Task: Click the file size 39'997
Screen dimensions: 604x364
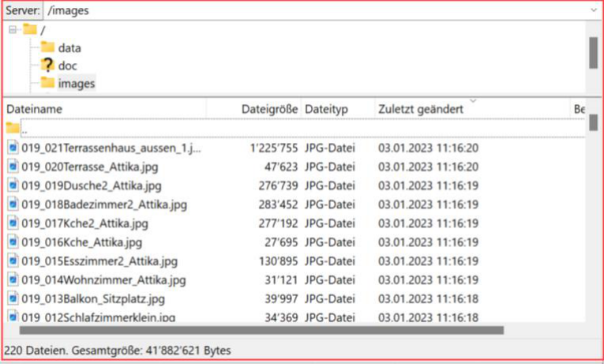Action: [281, 299]
